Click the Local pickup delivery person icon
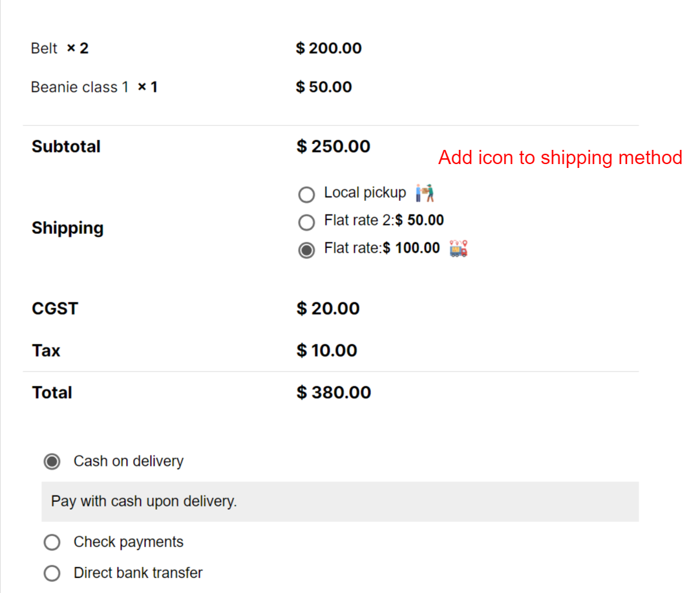This screenshot has width=700, height=593. point(425,192)
